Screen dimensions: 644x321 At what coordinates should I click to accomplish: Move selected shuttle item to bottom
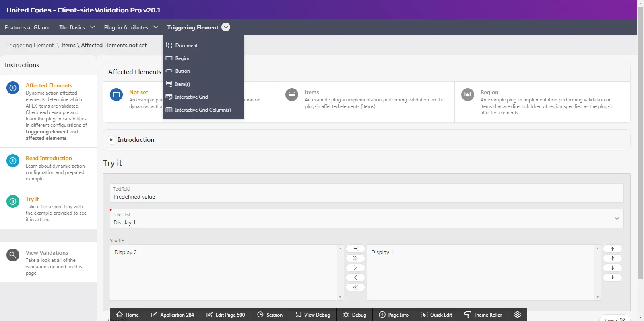tap(612, 278)
